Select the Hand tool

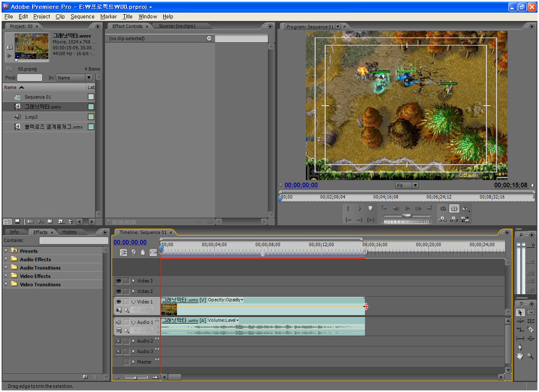click(520, 356)
